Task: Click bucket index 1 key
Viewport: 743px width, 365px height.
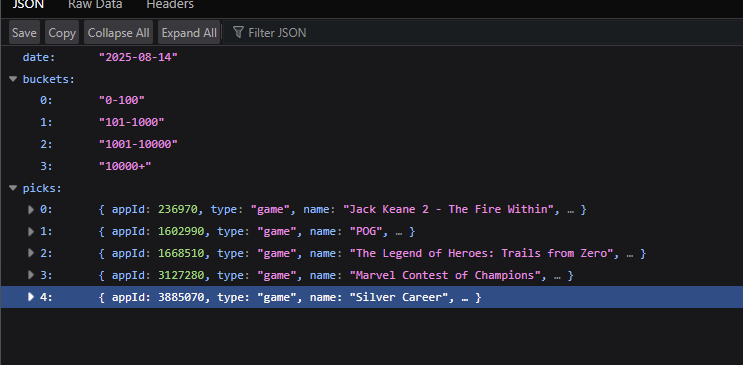Action: [x=46, y=122]
